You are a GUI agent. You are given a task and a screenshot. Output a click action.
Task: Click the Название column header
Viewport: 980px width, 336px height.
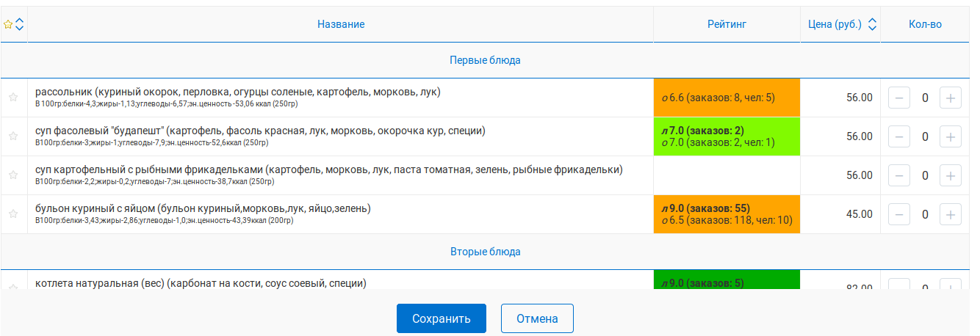click(x=341, y=24)
